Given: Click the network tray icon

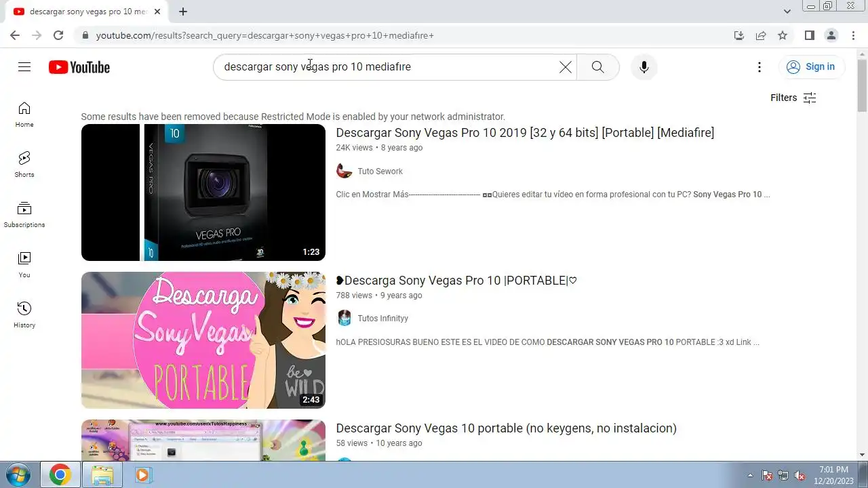Looking at the screenshot, I should pyautogui.click(x=783, y=475).
